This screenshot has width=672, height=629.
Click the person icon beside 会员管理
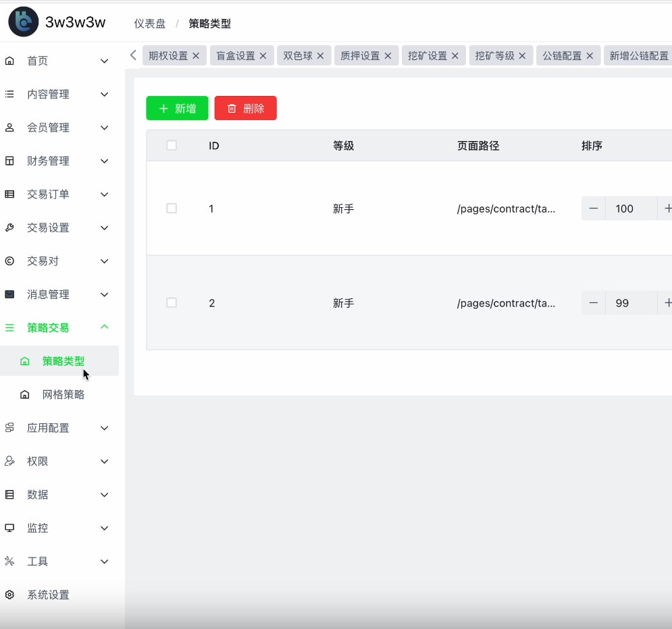tap(9, 128)
